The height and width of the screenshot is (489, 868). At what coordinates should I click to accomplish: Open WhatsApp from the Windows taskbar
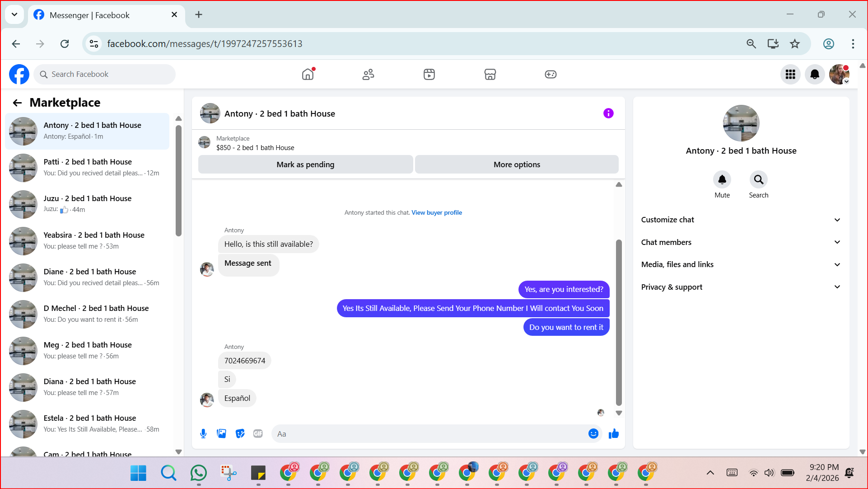(198, 473)
